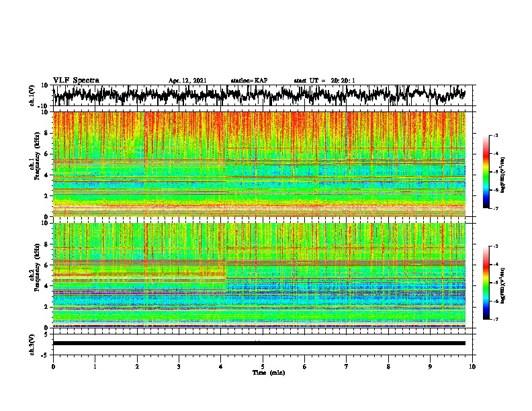Click the ch.2 spectrogram heat map
The height and width of the screenshot is (411, 532).
pos(259,275)
